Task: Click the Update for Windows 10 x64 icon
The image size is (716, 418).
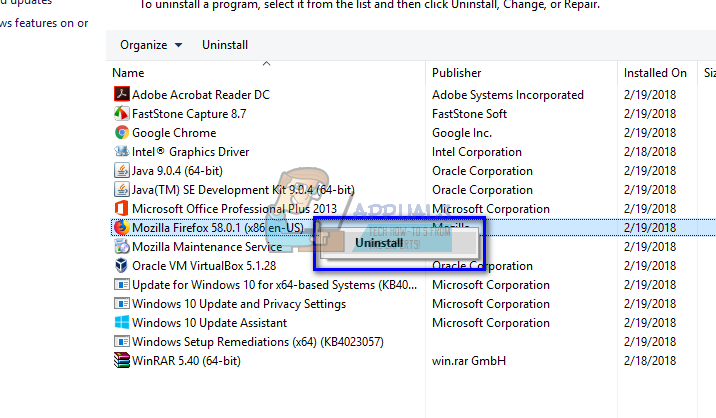Action: point(121,285)
